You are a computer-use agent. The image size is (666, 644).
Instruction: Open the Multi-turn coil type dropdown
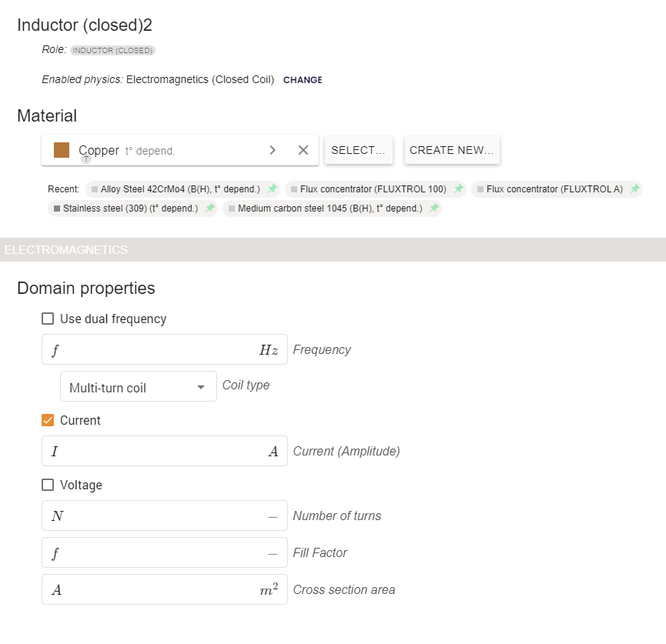(138, 387)
